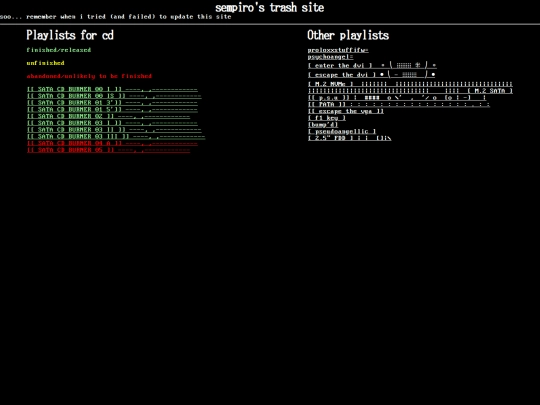This screenshot has width=540, height=405.
Task: Open the SATA CD BURNER 03 II playlist
Action: point(114,129)
